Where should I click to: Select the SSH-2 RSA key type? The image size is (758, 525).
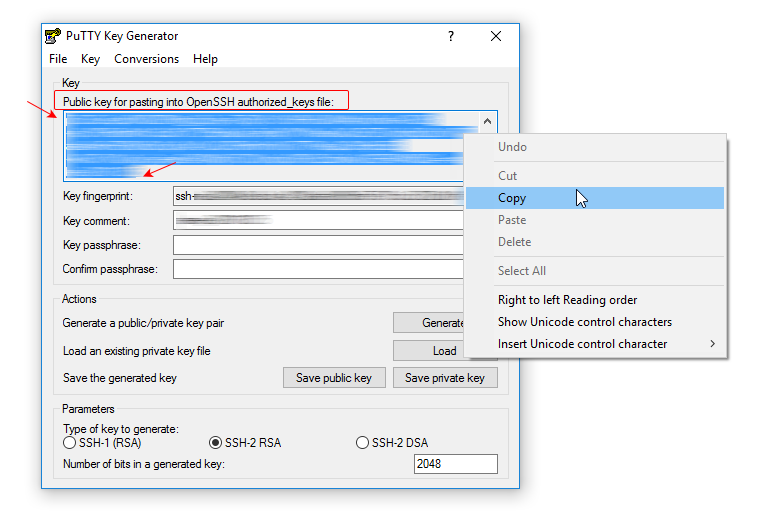click(215, 443)
